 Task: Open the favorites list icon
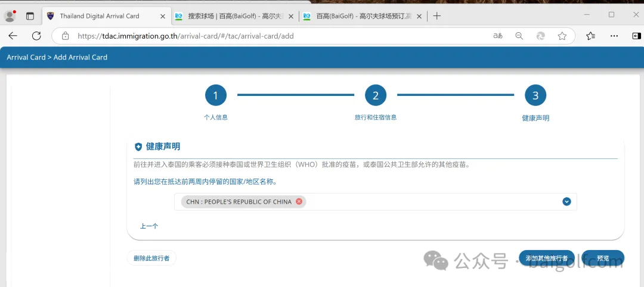[590, 36]
